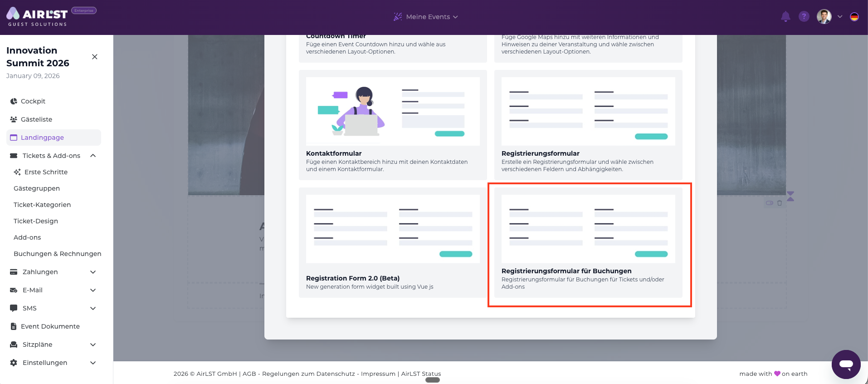The width and height of the screenshot is (868, 384).
Task: Click the Event Dokumente file icon
Action: click(14, 326)
